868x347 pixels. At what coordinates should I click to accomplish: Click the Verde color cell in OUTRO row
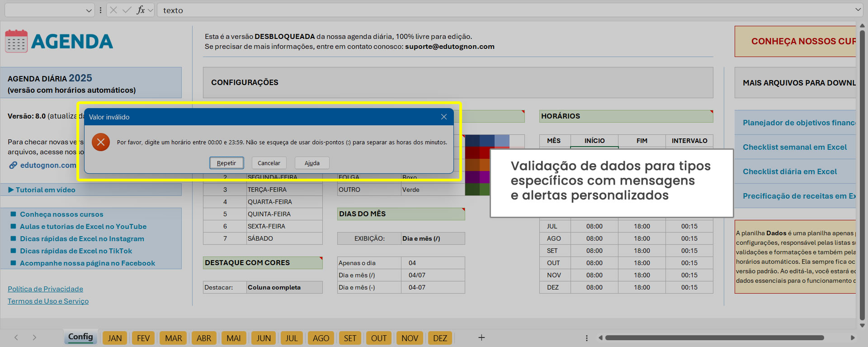pyautogui.click(x=433, y=190)
